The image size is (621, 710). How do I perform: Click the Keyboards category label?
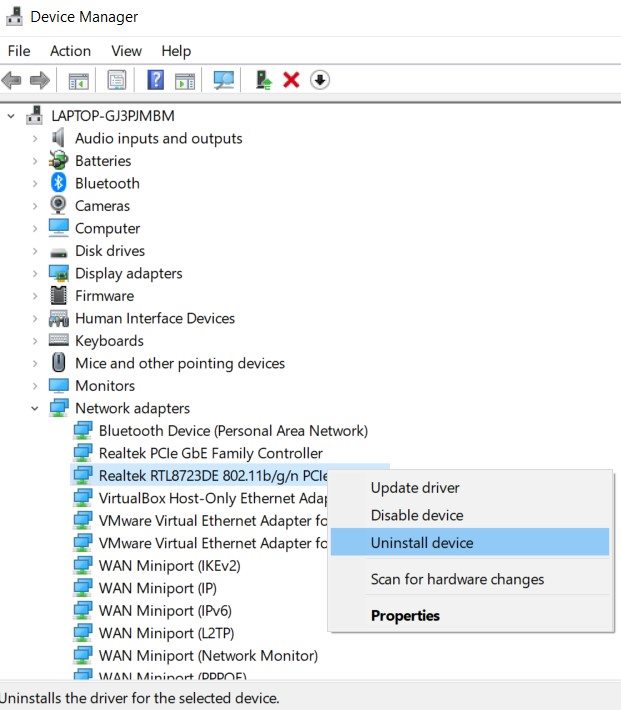pos(109,341)
